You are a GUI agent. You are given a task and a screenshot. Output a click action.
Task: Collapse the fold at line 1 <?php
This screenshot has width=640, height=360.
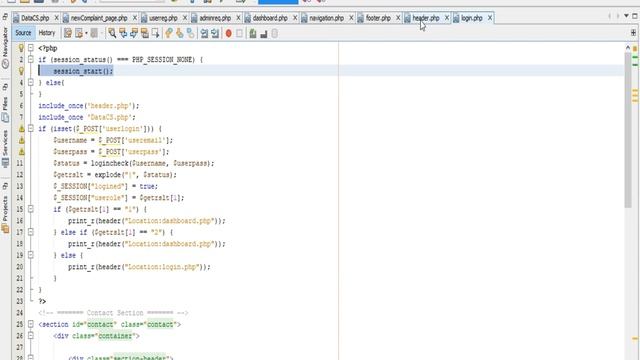click(x=31, y=48)
